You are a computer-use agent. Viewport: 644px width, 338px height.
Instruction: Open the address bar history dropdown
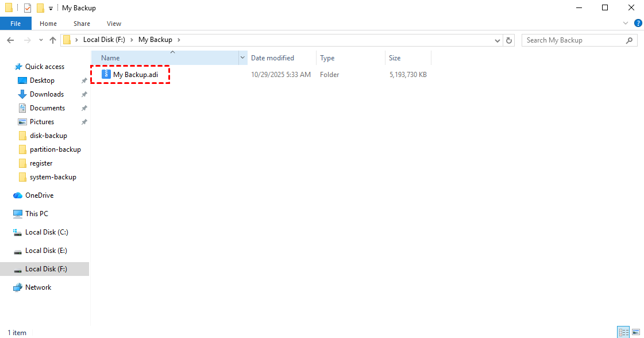pyautogui.click(x=498, y=40)
